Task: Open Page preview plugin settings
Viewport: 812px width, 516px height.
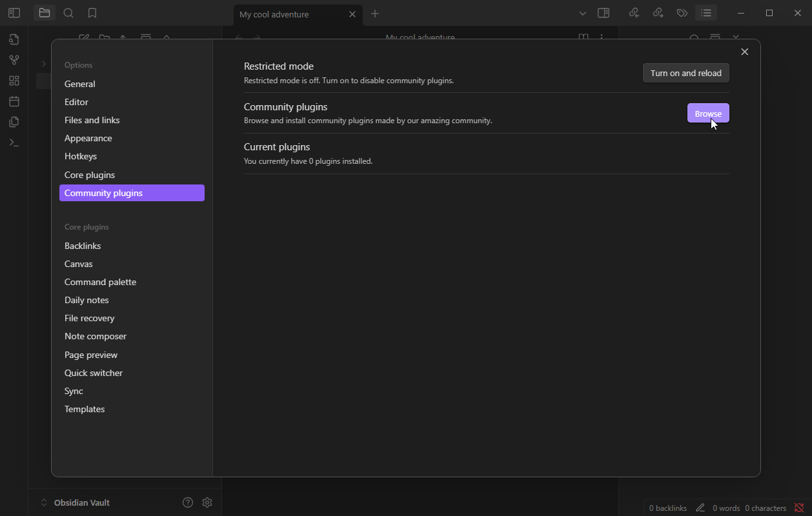Action: pyautogui.click(x=132, y=355)
